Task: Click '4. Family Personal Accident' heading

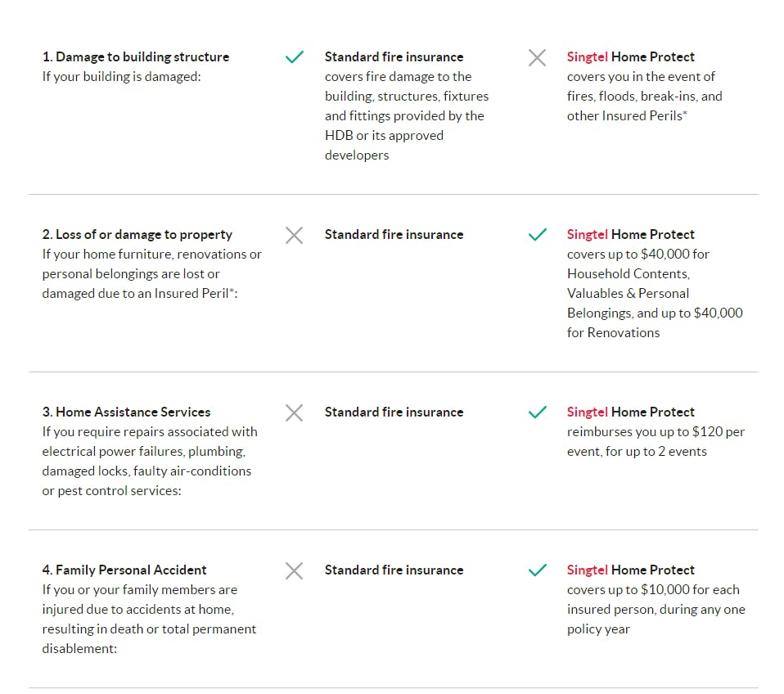Action: (124, 570)
